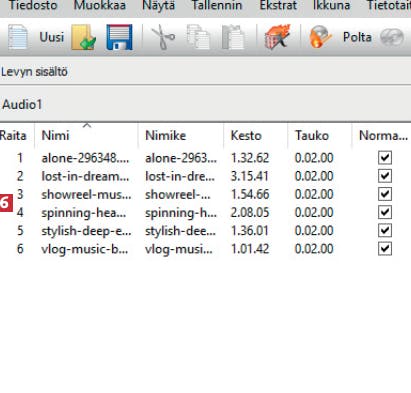Screen dimensions: 411x393
Task: Click the scissors cut icon
Action: pyautogui.click(x=163, y=38)
